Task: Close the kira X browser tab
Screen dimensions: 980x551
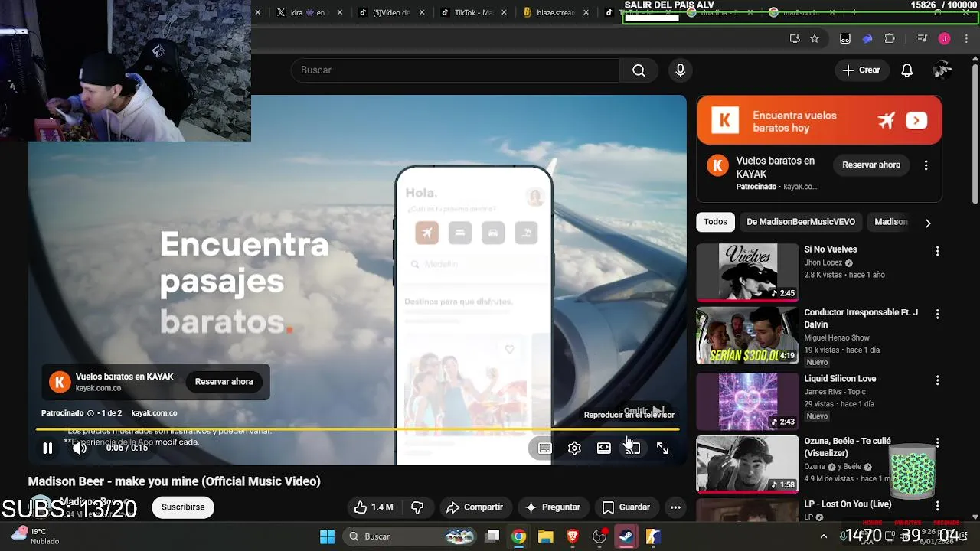Action: [340, 13]
